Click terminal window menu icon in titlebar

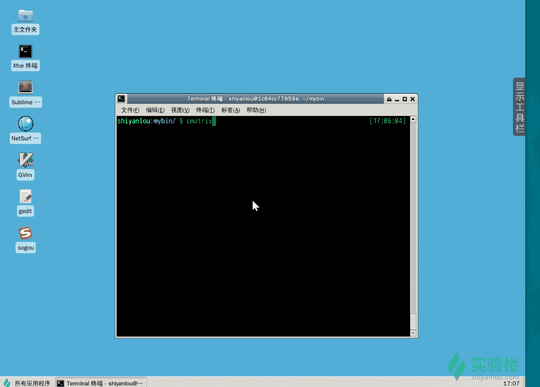click(x=121, y=99)
